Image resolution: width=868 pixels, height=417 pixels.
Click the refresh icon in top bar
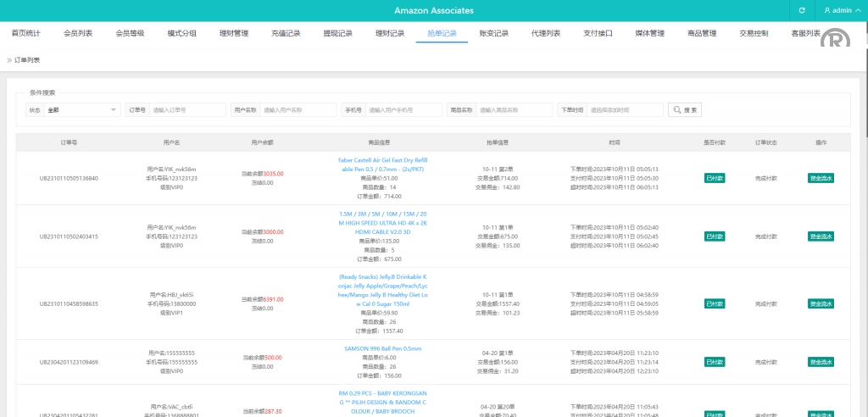801,10
